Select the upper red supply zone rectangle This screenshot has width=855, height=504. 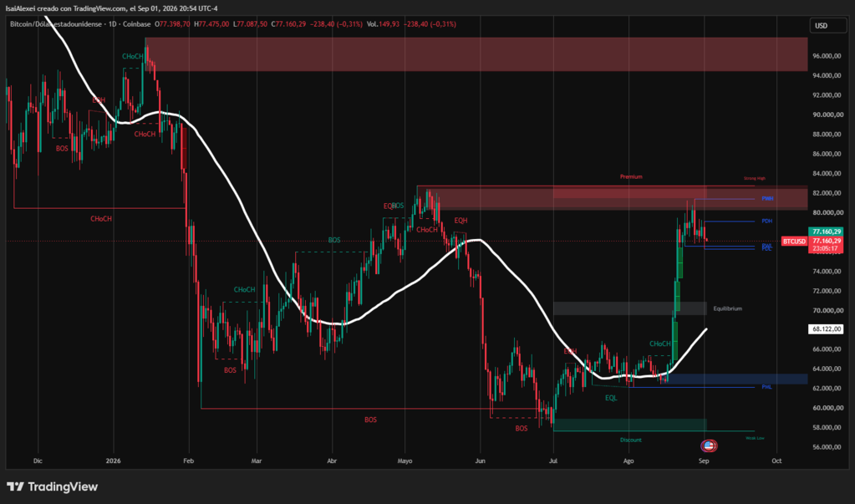pyautogui.click(x=476, y=54)
